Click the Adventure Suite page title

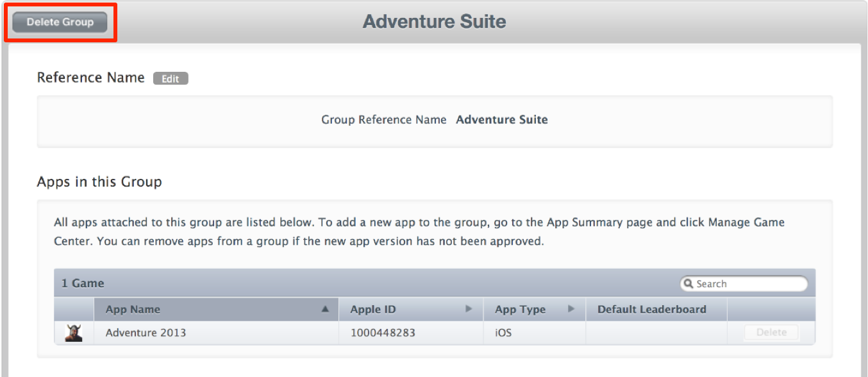(x=434, y=22)
